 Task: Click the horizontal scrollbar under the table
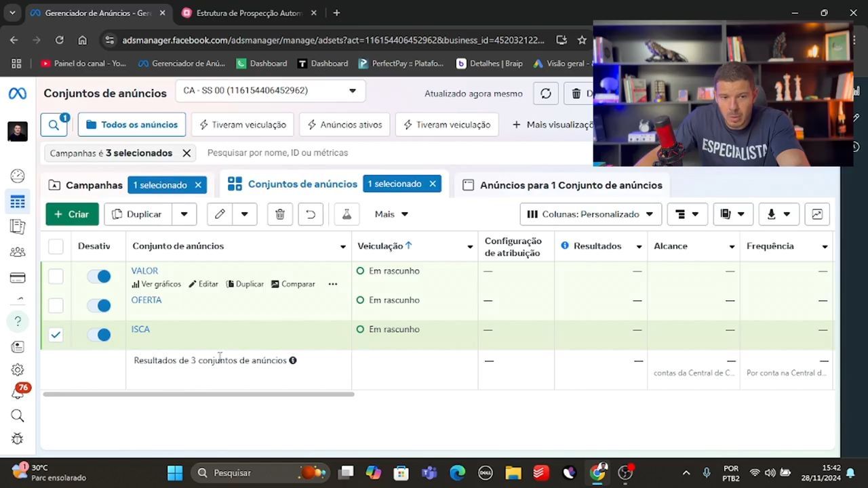click(198, 394)
